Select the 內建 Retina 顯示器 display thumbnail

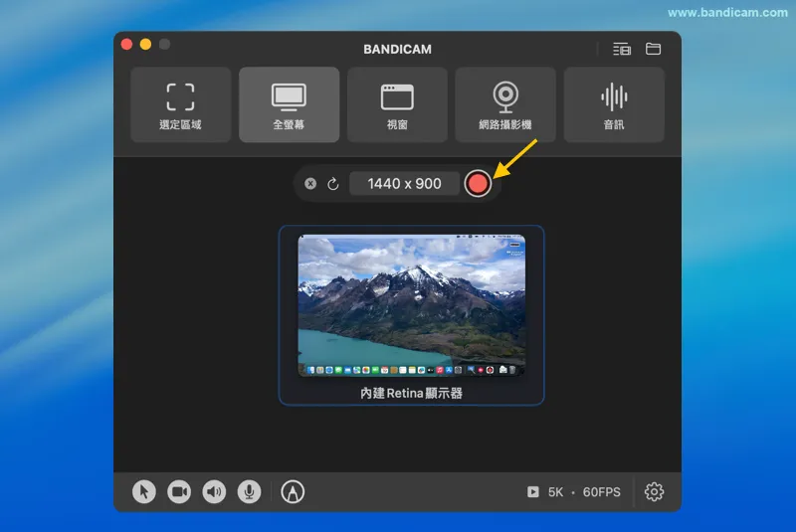pos(411,315)
